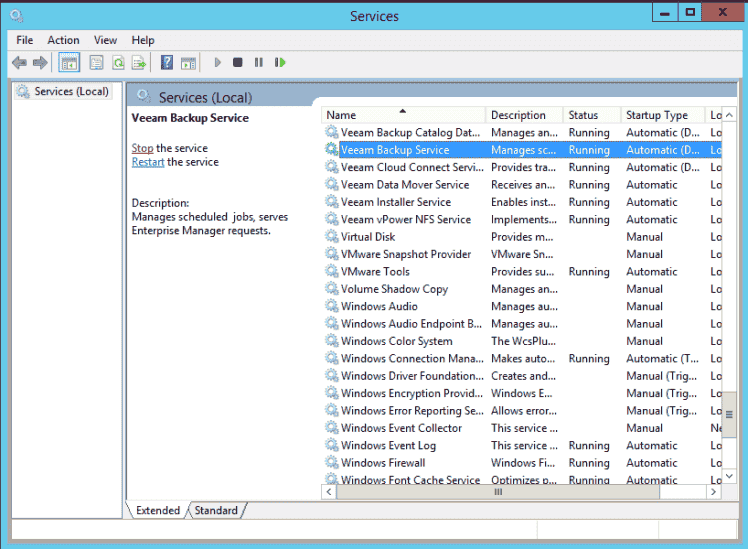Click the Back arrow toolbar icon

pos(19,62)
